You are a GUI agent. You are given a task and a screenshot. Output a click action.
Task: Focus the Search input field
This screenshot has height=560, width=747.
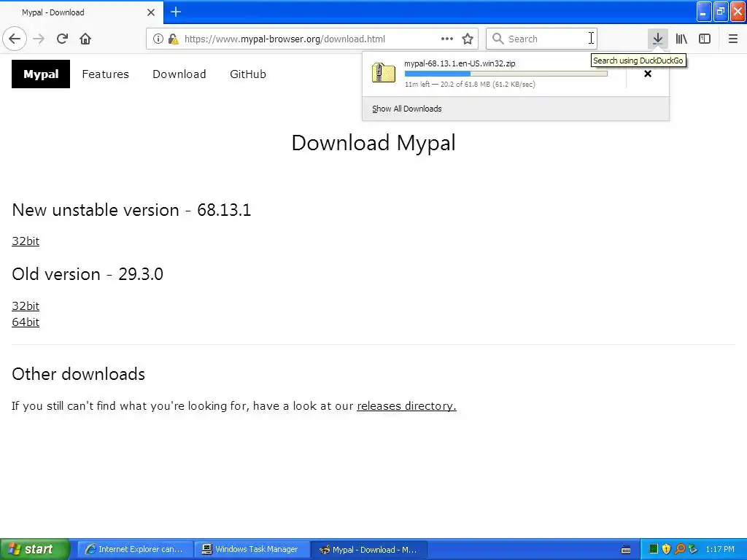(x=542, y=39)
